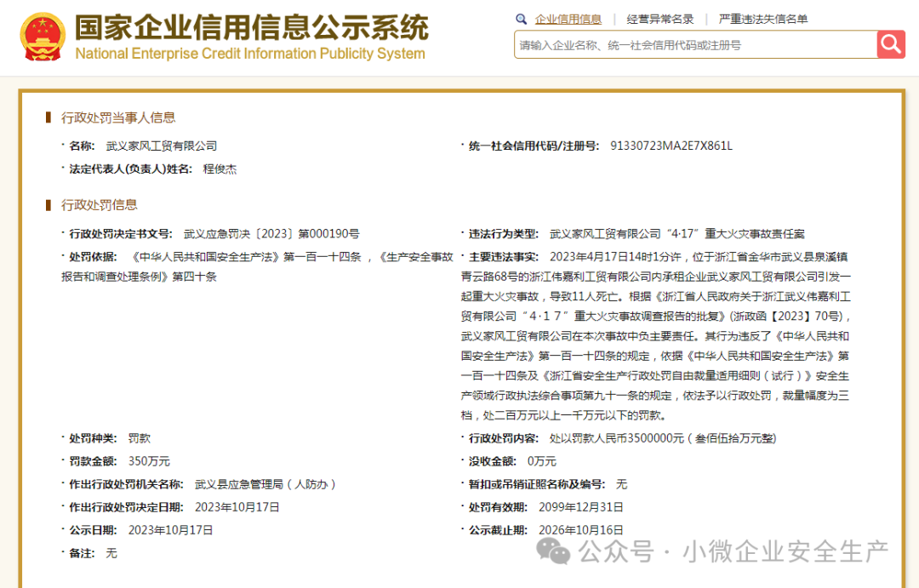Click the 主要违法事实 paragraph
Viewport: 919px width, 588px height.
pos(655,336)
